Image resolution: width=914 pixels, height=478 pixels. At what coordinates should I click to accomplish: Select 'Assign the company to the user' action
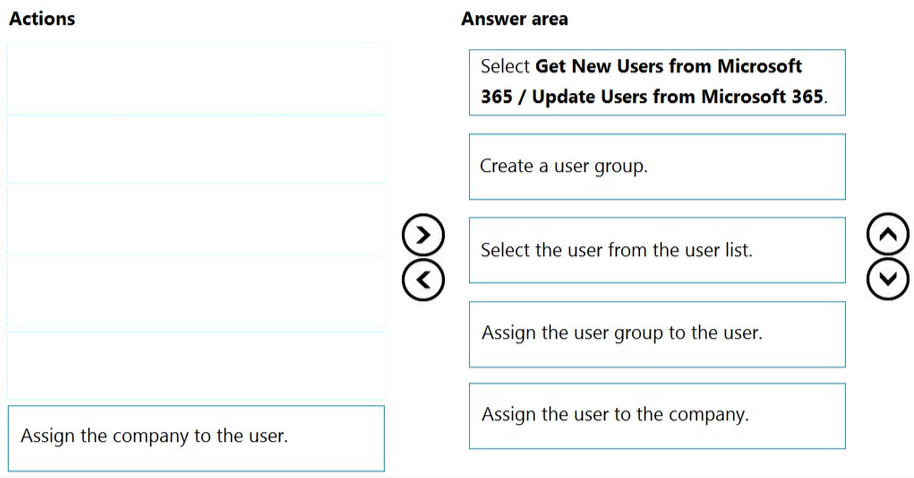(196, 437)
